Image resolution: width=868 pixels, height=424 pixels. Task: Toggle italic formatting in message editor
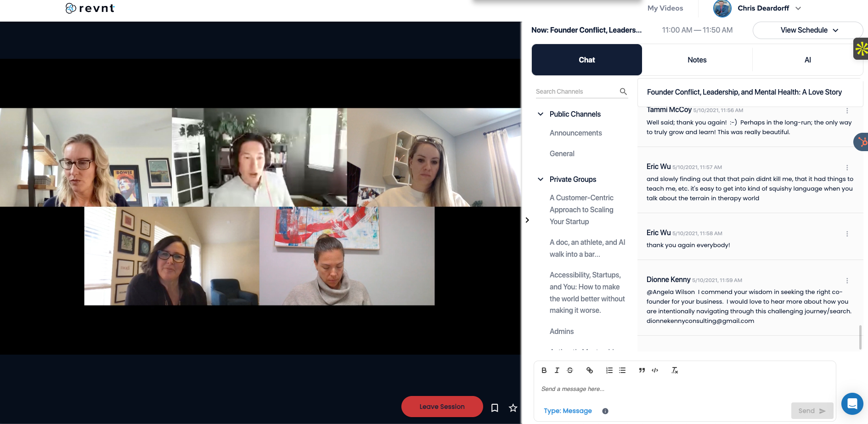point(557,370)
